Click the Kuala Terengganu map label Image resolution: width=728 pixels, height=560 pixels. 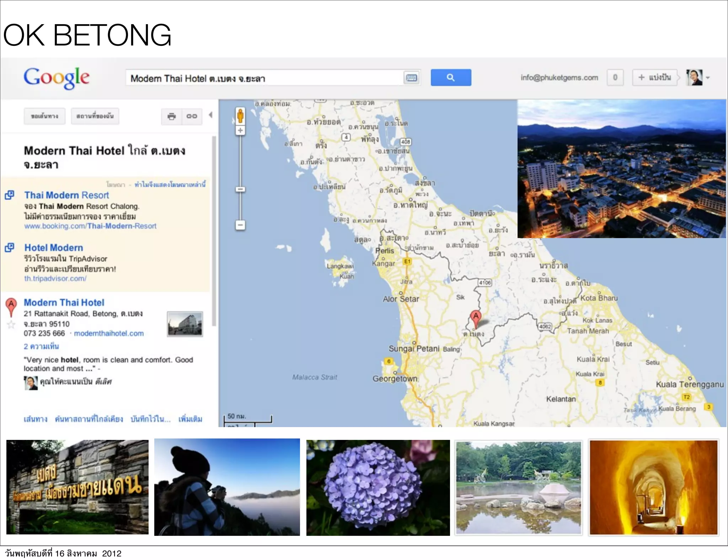click(x=690, y=384)
